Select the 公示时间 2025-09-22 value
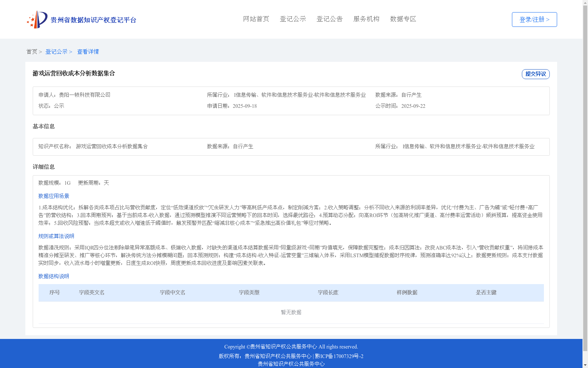 413,106
